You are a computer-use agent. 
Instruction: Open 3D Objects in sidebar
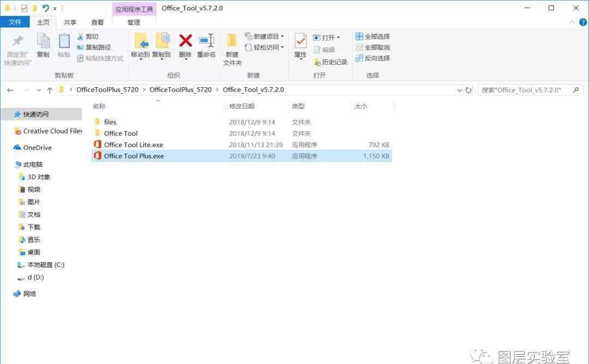[34, 177]
